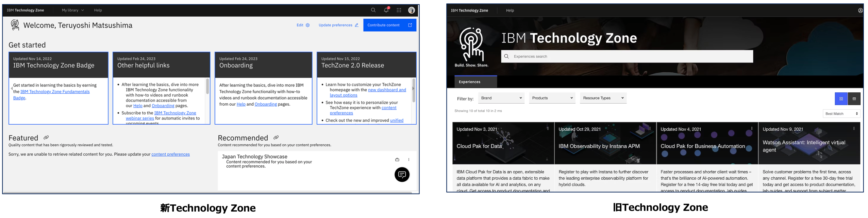Open new dashboard and layout options link

coord(368,92)
